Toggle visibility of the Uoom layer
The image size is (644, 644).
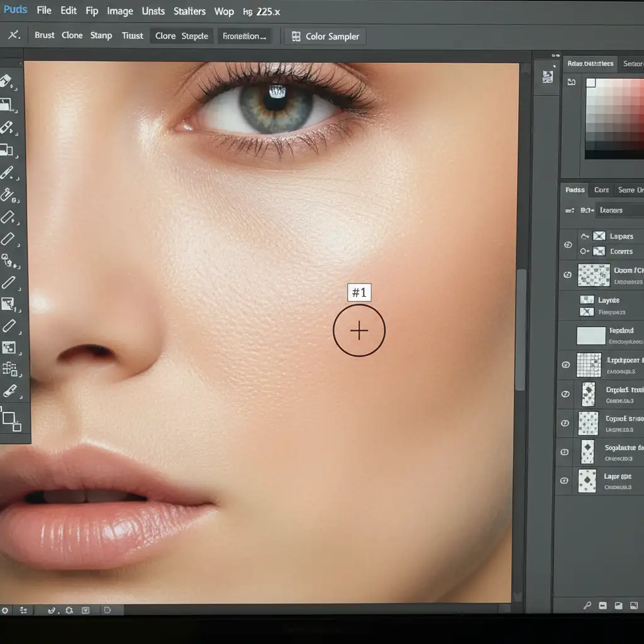click(x=568, y=275)
